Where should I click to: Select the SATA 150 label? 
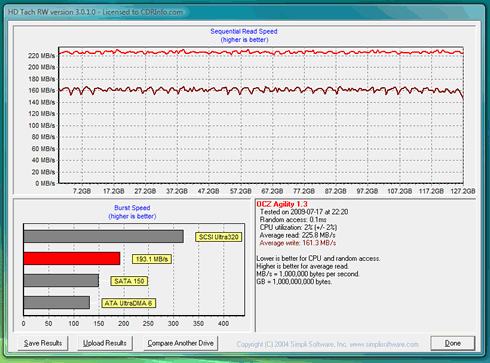click(x=129, y=281)
